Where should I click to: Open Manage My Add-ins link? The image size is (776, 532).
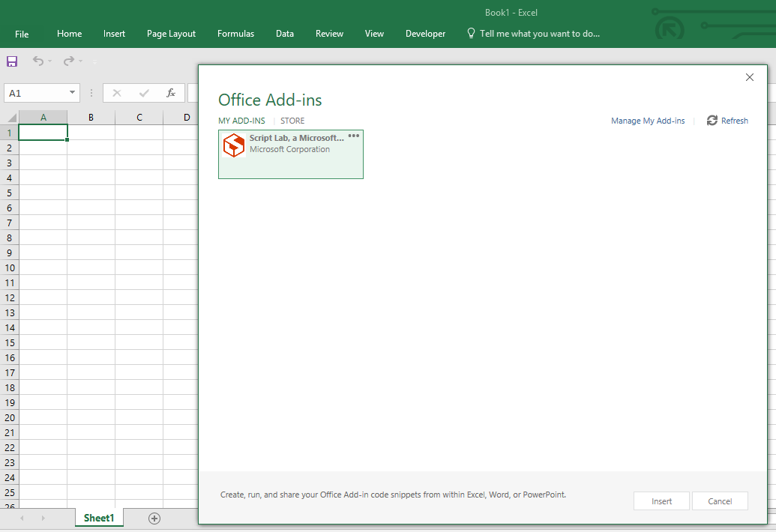[x=648, y=121]
